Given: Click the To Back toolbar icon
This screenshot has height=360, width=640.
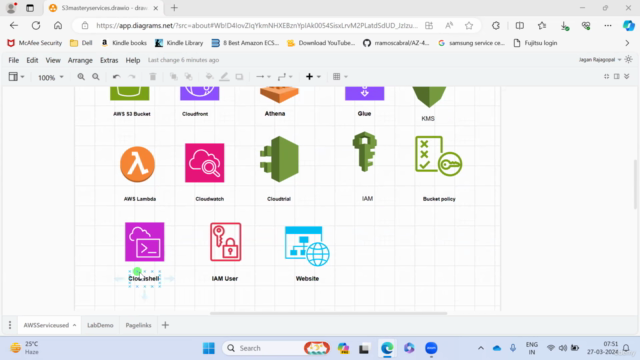Looking at the screenshot, I should pyautogui.click(x=188, y=77).
